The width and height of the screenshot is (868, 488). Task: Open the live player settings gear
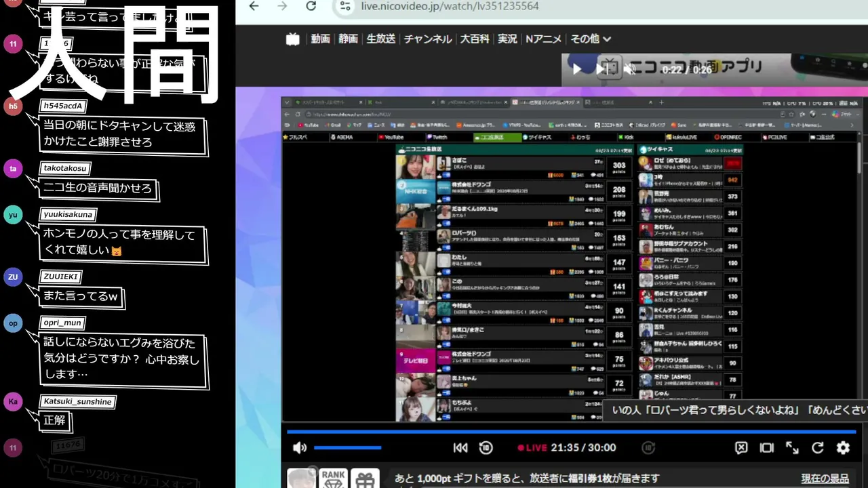pyautogui.click(x=843, y=447)
